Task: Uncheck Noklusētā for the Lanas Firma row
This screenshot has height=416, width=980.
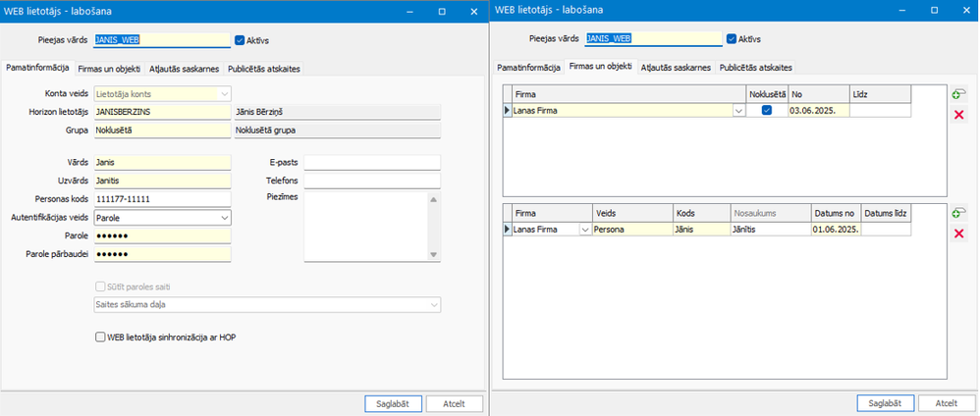Action: tap(766, 111)
